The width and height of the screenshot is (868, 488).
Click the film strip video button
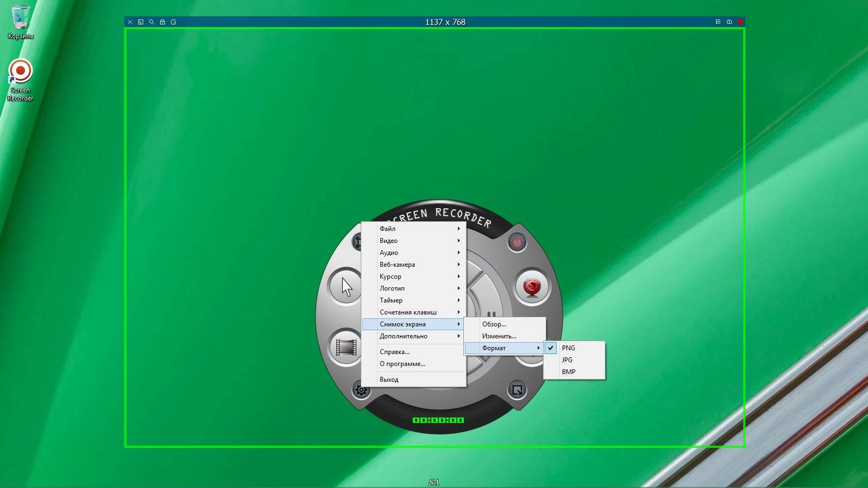(346, 347)
